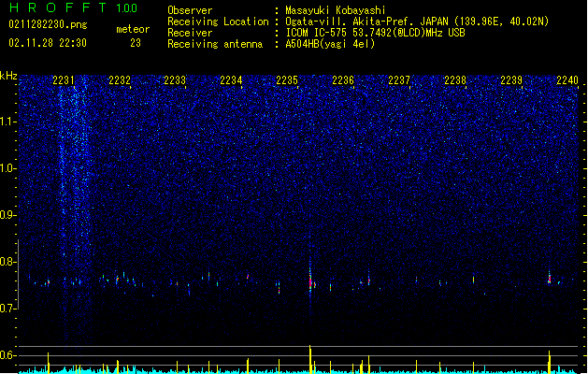Click the 'Receiver' field label
The width and height of the screenshot is (588, 374).
click(x=190, y=33)
